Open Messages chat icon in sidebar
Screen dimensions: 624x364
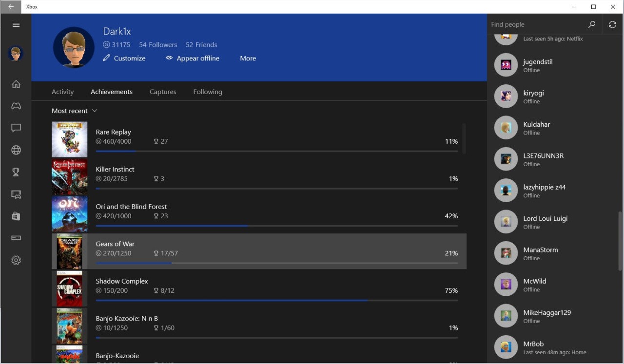click(16, 128)
